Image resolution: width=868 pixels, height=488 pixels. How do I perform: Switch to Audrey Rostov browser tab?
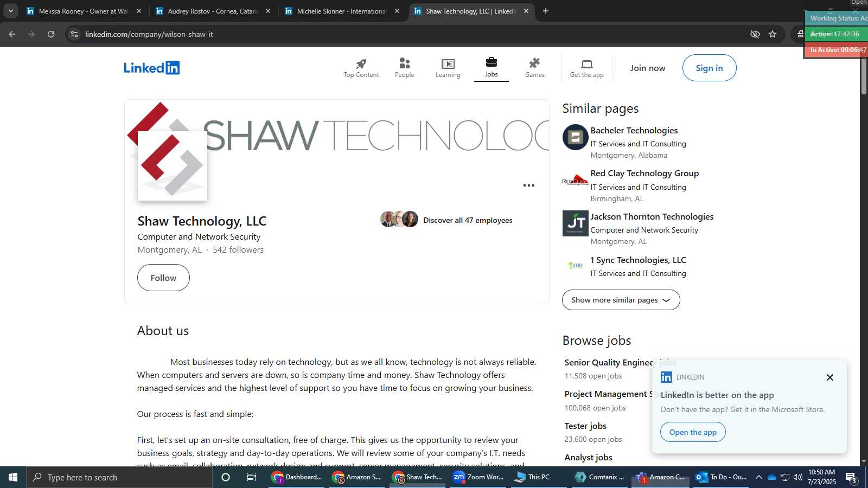[213, 11]
